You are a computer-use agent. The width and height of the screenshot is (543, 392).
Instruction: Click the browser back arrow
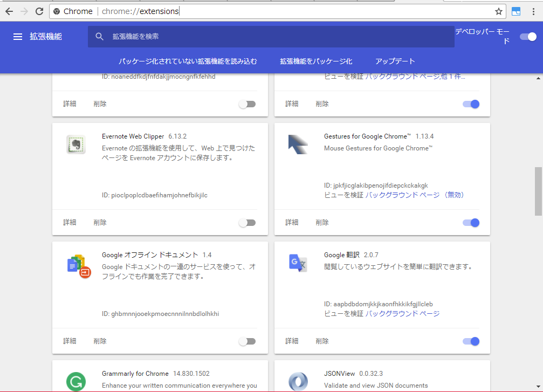coord(10,11)
